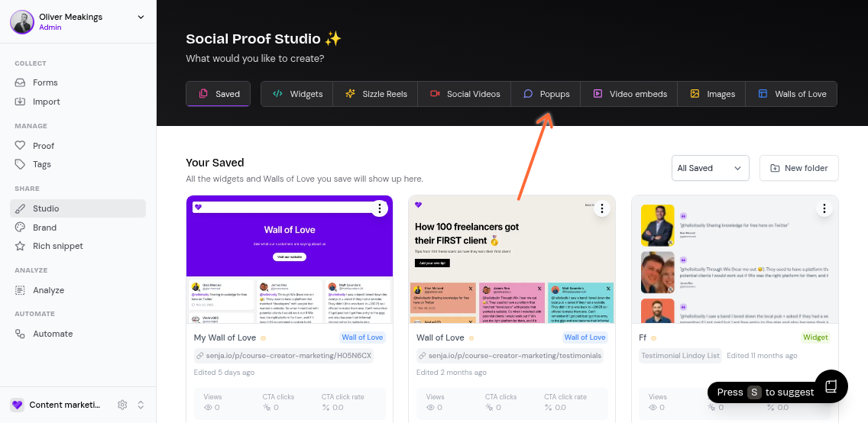This screenshot has width=868, height=423.
Task: Click the New folder button
Action: pyautogui.click(x=798, y=168)
